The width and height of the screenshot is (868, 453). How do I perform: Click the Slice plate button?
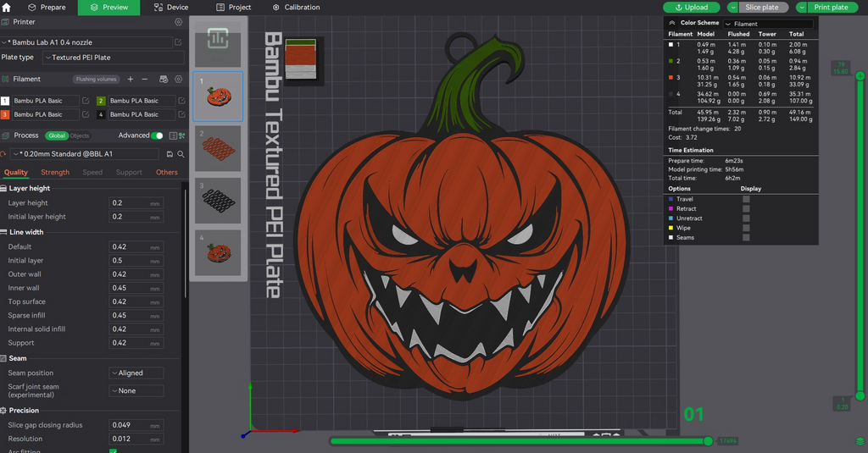764,7
